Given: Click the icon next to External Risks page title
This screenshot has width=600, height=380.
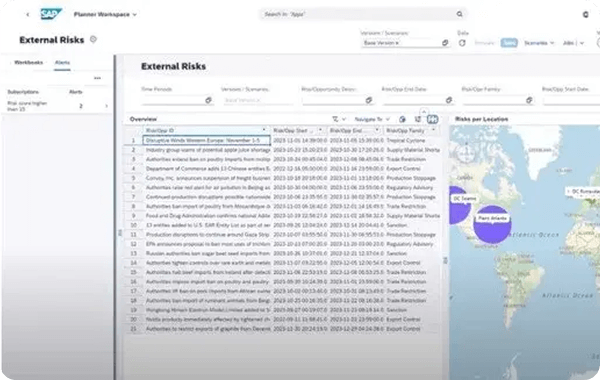Looking at the screenshot, I should coord(93,39).
